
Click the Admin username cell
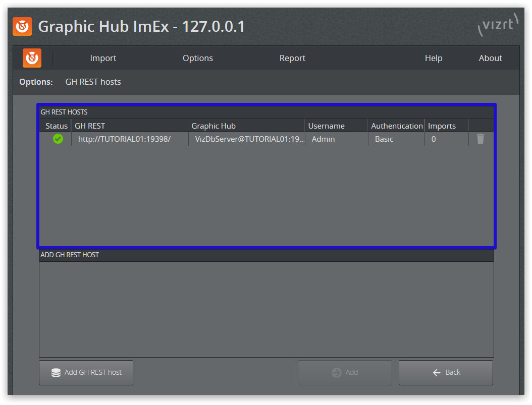click(x=337, y=139)
